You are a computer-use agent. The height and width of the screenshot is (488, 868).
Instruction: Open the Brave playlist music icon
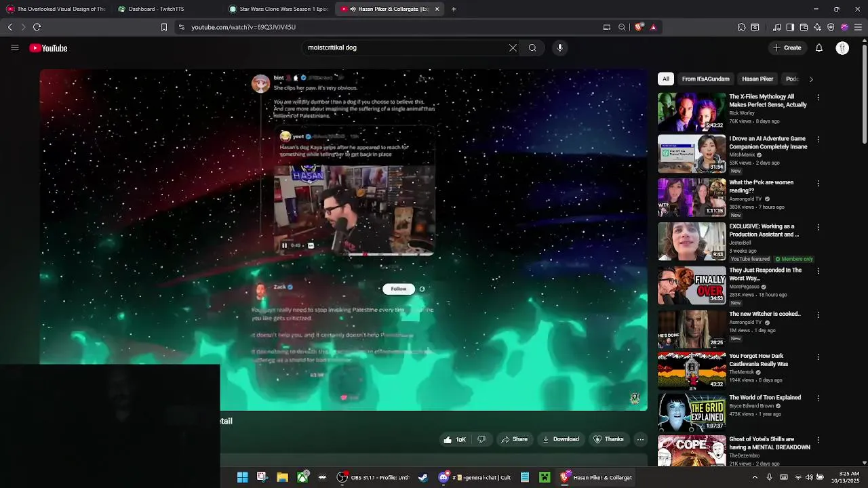[776, 27]
